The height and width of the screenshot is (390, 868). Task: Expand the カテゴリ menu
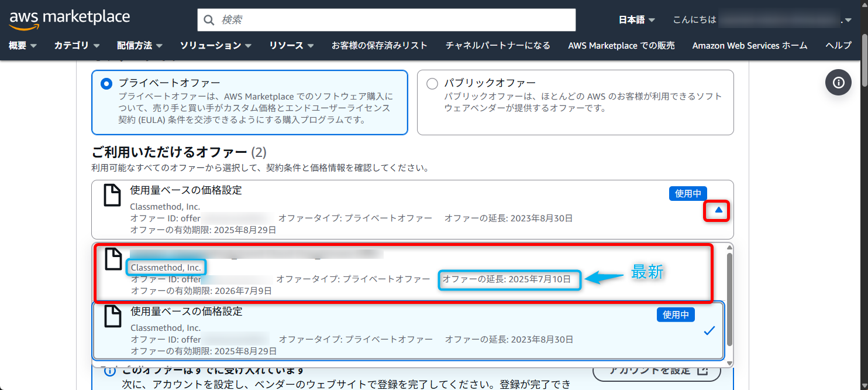point(77,45)
